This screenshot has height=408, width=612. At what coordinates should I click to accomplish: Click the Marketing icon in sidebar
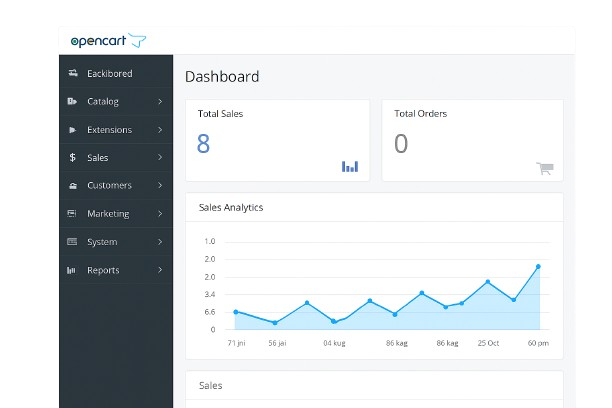pos(72,214)
